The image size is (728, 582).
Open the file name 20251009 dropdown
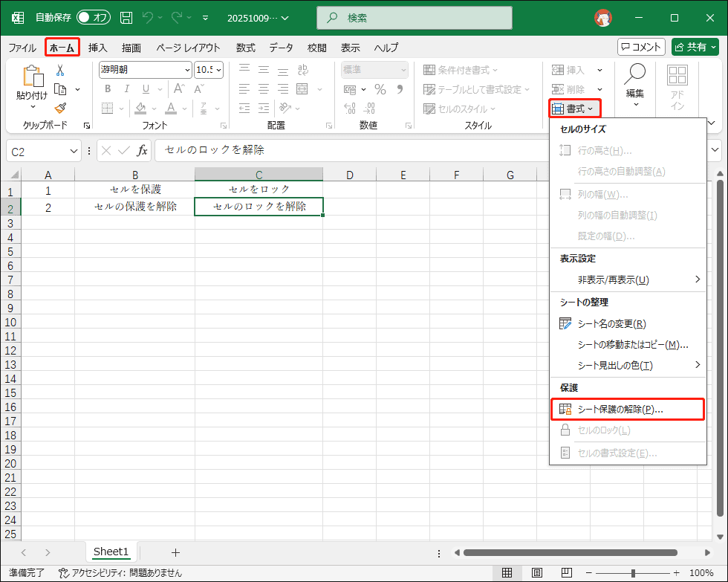(x=258, y=18)
